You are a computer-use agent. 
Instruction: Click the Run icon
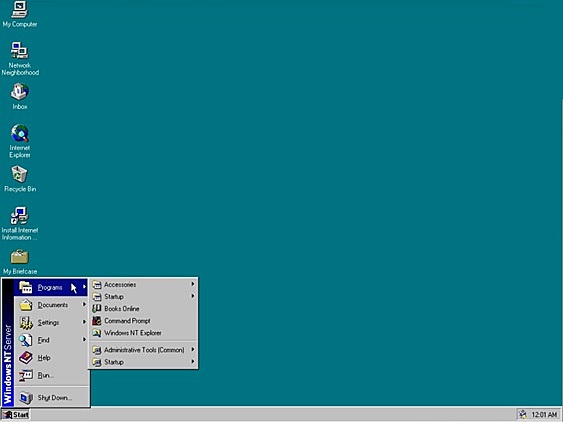click(26, 375)
